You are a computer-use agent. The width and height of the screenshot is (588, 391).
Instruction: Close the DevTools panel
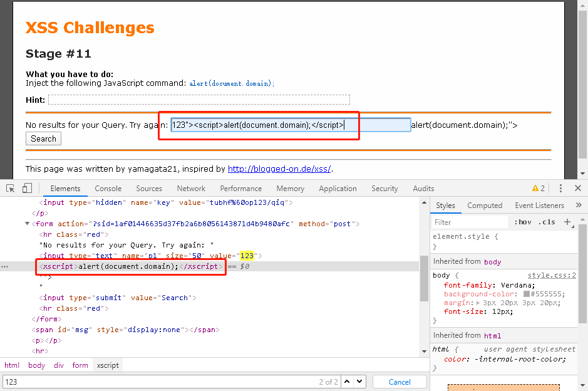click(578, 188)
